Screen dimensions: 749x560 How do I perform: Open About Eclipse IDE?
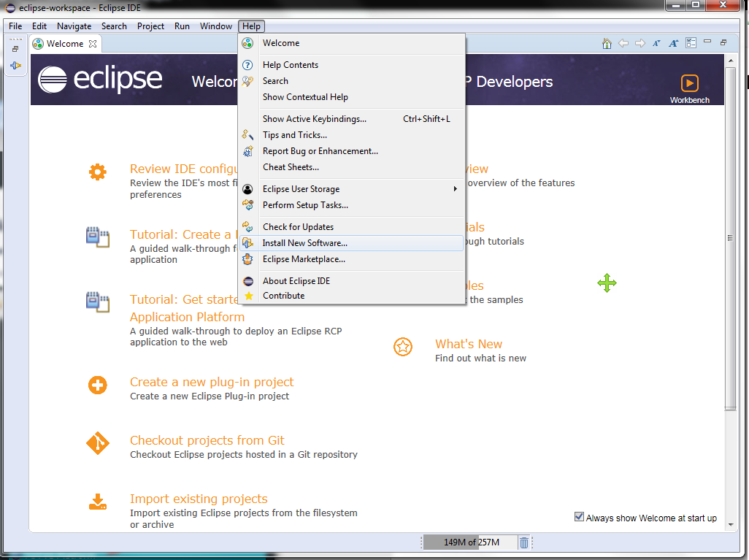352,281
